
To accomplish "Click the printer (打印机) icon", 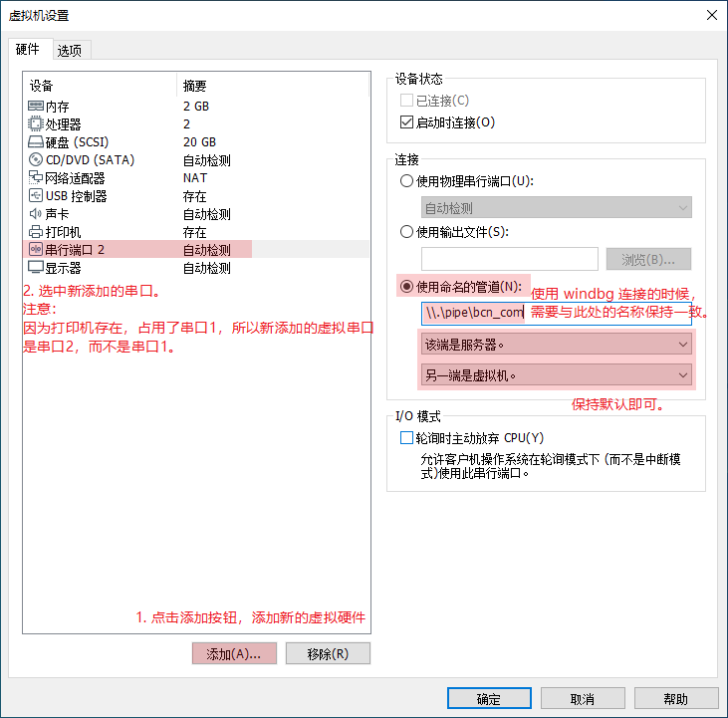I will coord(35,231).
